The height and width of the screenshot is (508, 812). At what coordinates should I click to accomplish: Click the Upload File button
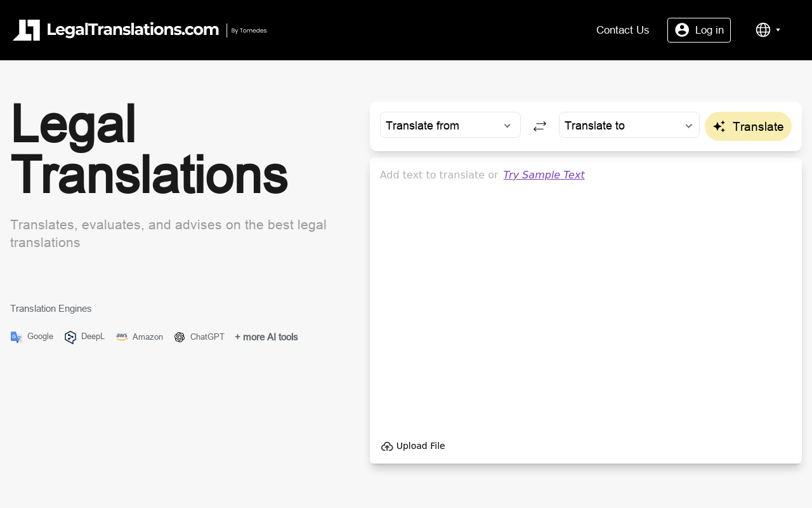413,446
